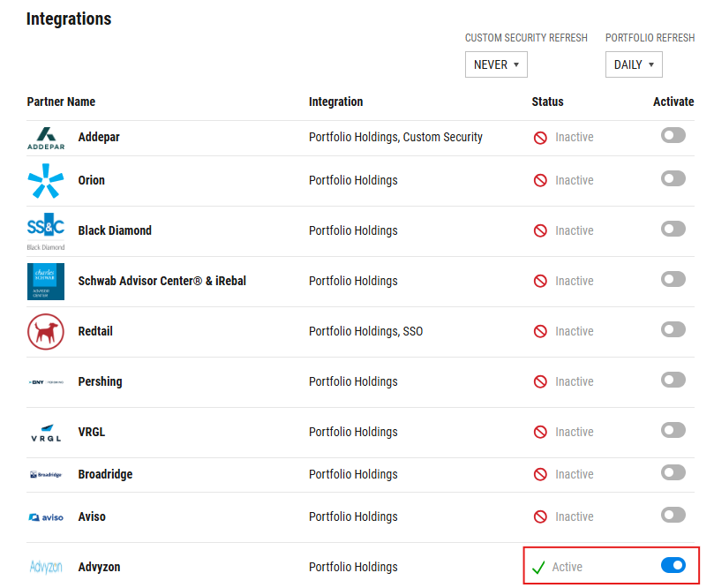The width and height of the screenshot is (714, 588).
Task: Click the Redtail red dog logo
Action: (46, 332)
